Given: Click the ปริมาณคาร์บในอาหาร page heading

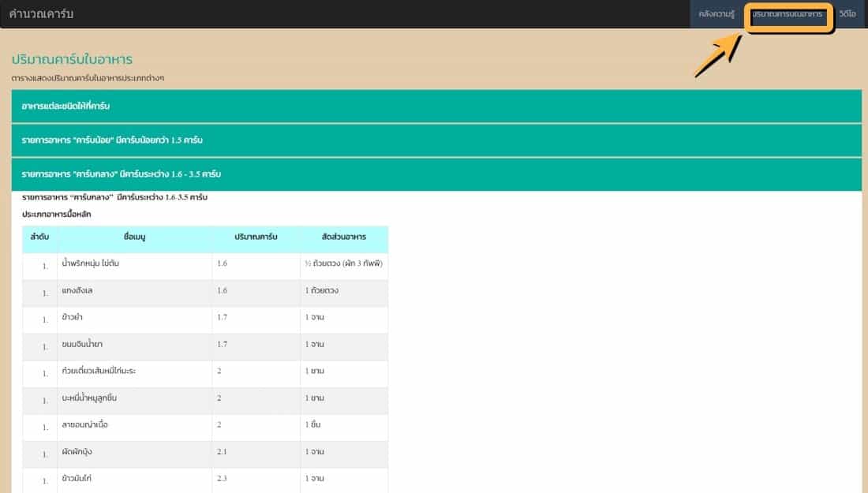Looking at the screenshot, I should point(72,59).
